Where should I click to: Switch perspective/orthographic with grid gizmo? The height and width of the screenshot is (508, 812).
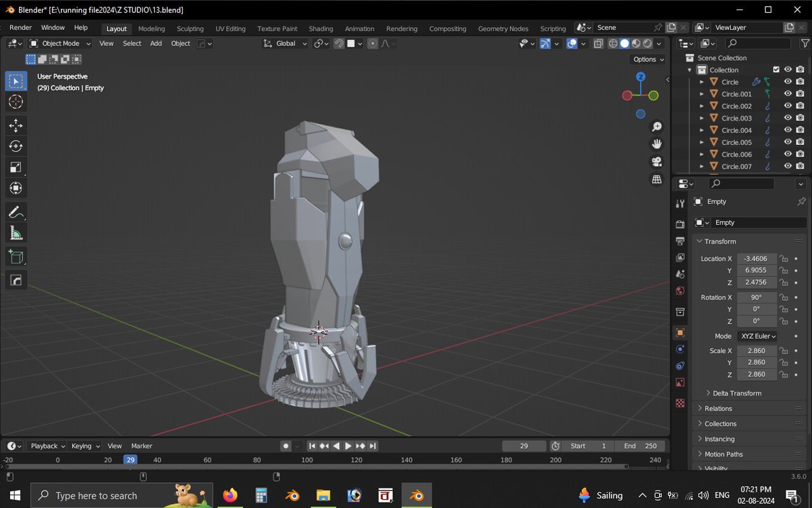[656, 179]
